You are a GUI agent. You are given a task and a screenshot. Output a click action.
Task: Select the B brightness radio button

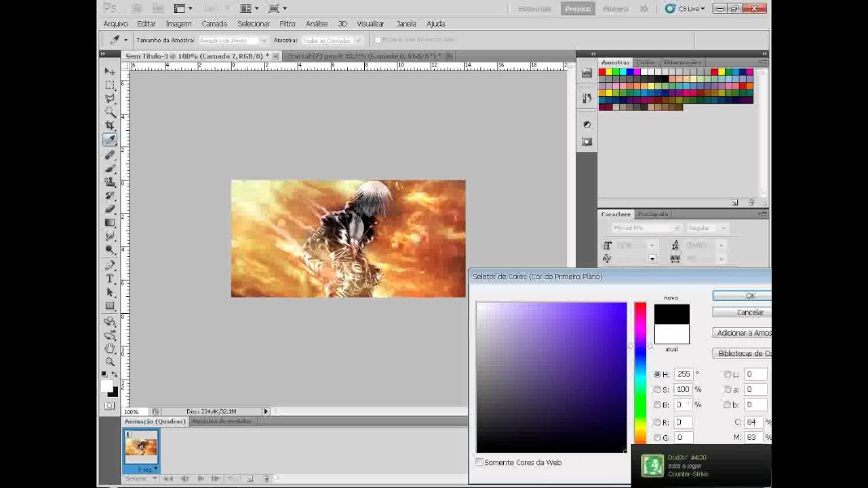(657, 405)
